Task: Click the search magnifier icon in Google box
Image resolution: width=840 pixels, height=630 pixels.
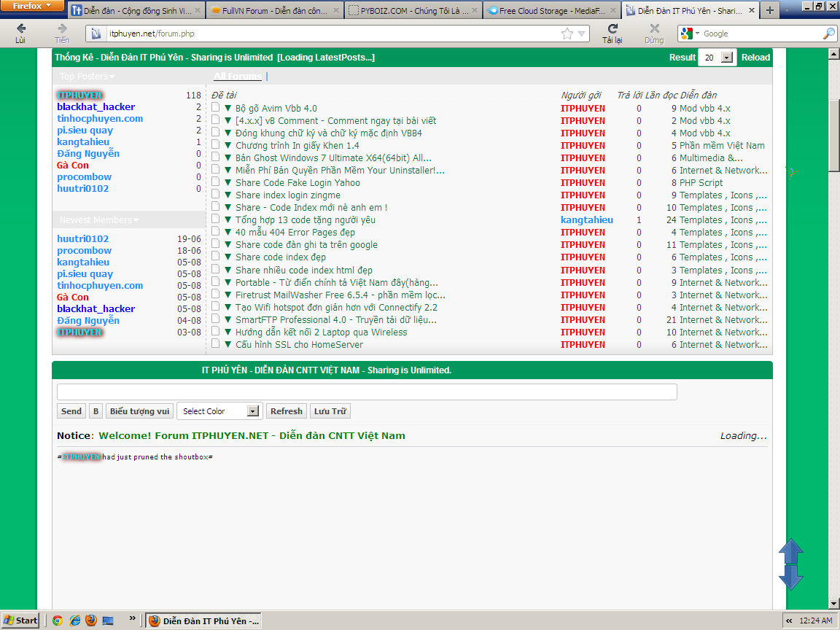Action: tap(829, 34)
